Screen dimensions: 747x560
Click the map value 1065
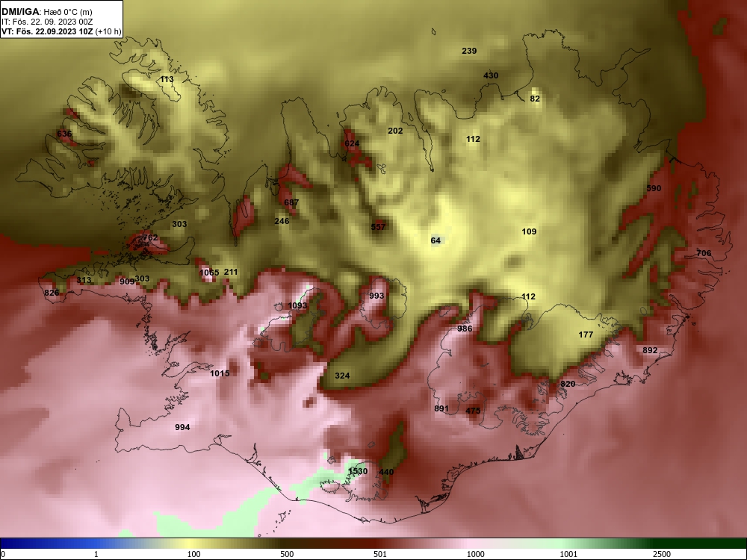209,273
